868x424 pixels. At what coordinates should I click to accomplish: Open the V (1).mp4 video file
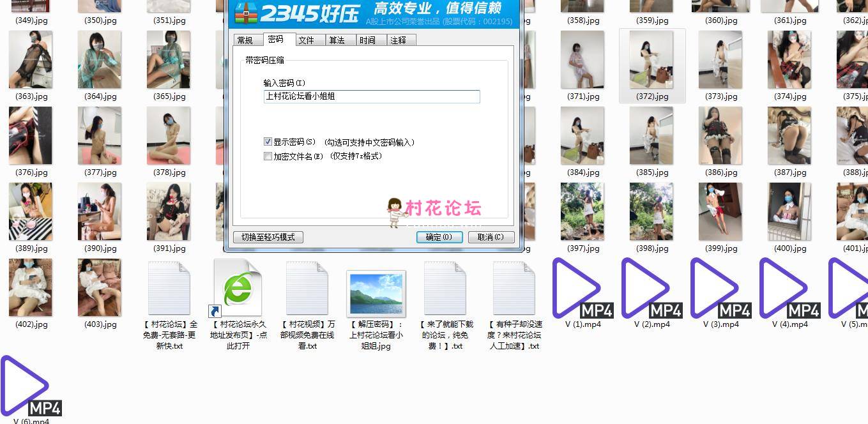[x=582, y=289]
